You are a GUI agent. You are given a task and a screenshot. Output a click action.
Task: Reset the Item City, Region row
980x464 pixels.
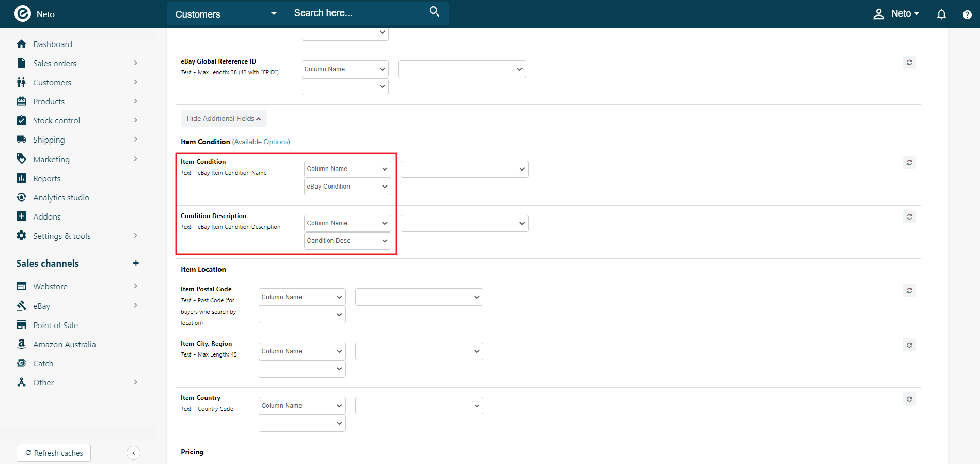(x=909, y=345)
